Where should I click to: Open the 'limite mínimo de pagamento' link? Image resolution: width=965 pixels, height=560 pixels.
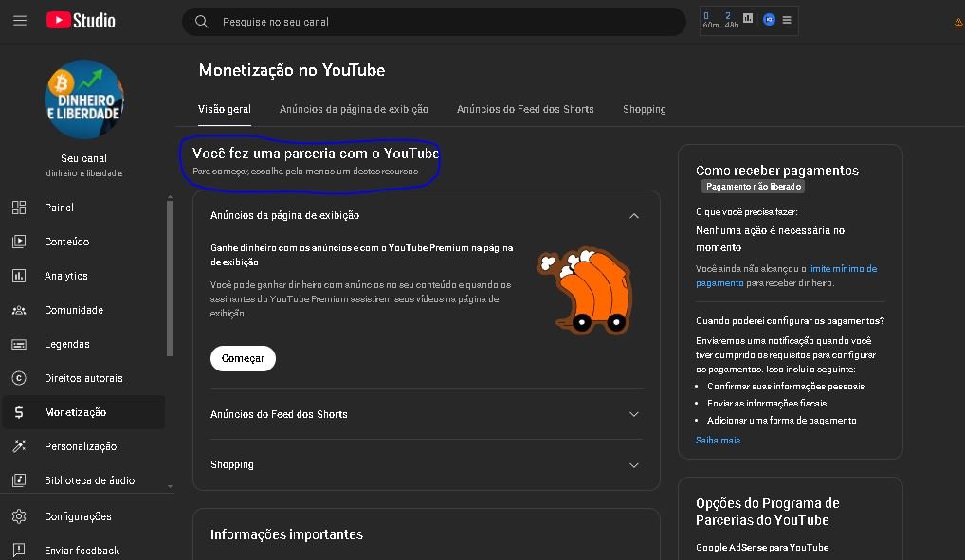[x=787, y=276]
